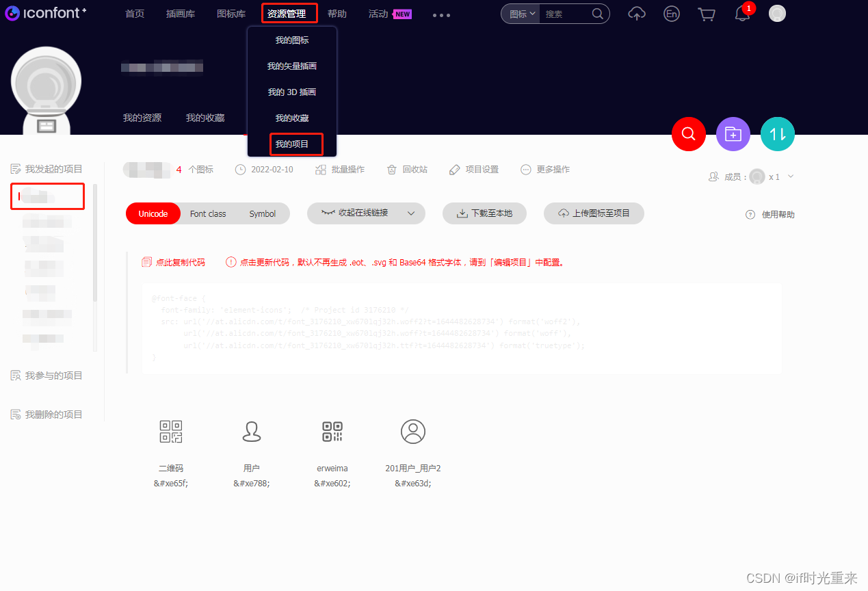Click 上传图标至项目 button
This screenshot has height=591, width=868.
pos(594,213)
